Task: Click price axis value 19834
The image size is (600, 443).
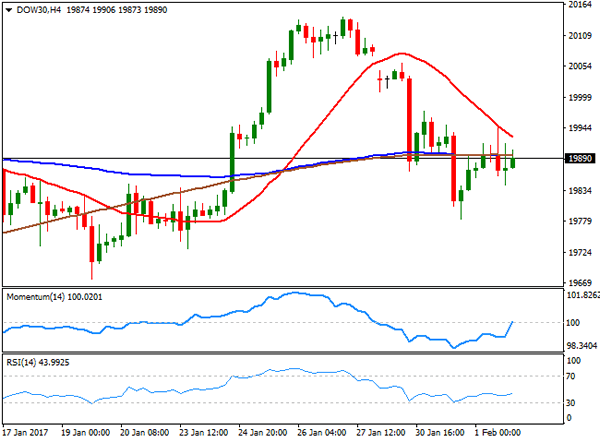Action: pos(580,191)
